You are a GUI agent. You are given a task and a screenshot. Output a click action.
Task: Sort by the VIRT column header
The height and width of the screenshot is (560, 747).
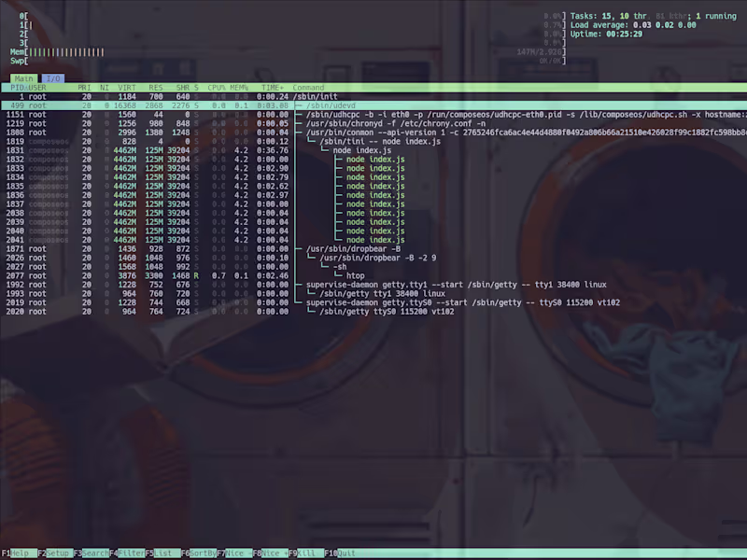tap(127, 88)
